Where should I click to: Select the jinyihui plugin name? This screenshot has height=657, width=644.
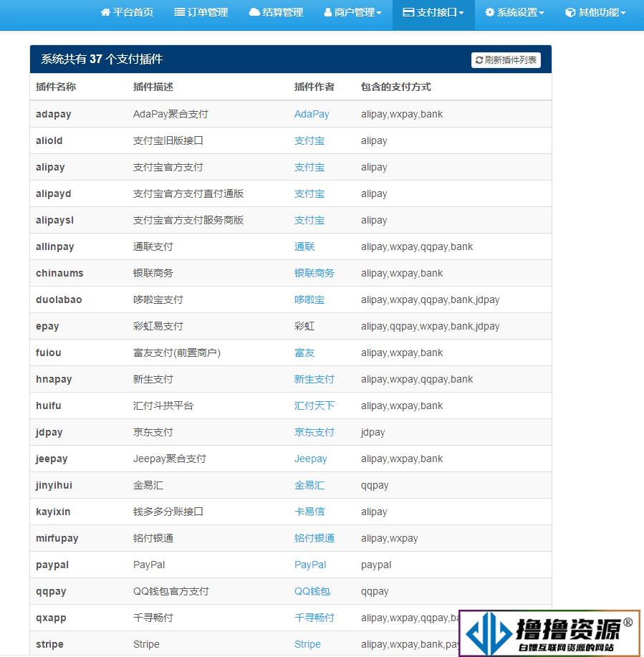tap(54, 485)
